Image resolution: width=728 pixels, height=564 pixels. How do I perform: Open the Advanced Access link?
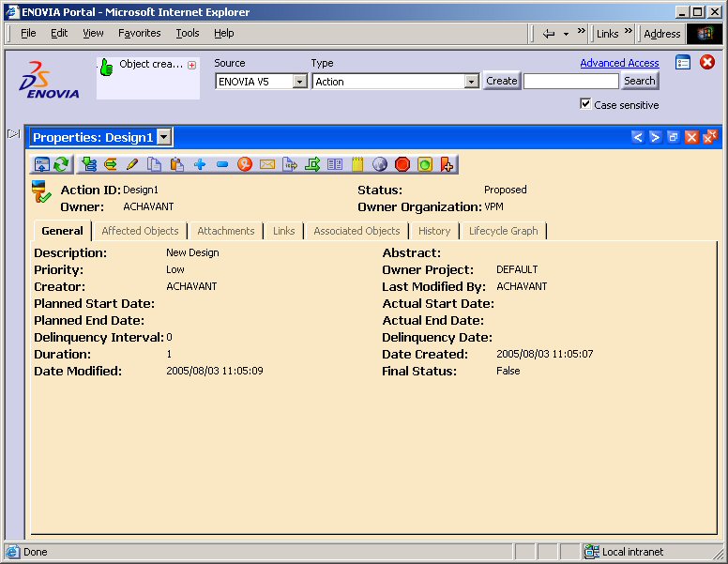click(619, 63)
